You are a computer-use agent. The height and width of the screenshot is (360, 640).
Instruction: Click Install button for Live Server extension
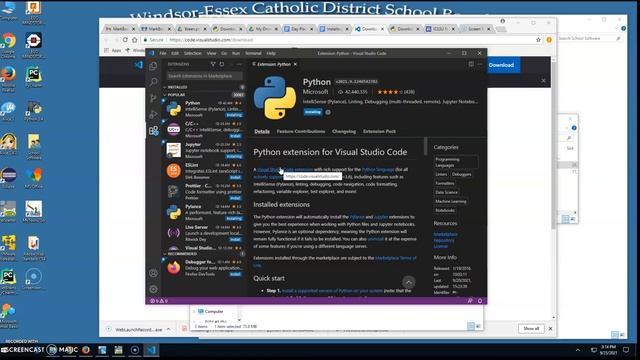coord(236,240)
